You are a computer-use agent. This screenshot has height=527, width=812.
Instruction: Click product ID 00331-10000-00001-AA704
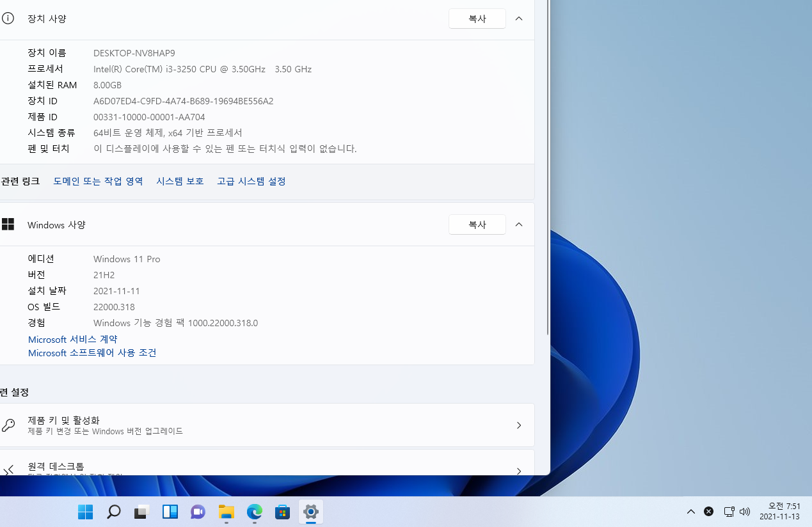[149, 117]
